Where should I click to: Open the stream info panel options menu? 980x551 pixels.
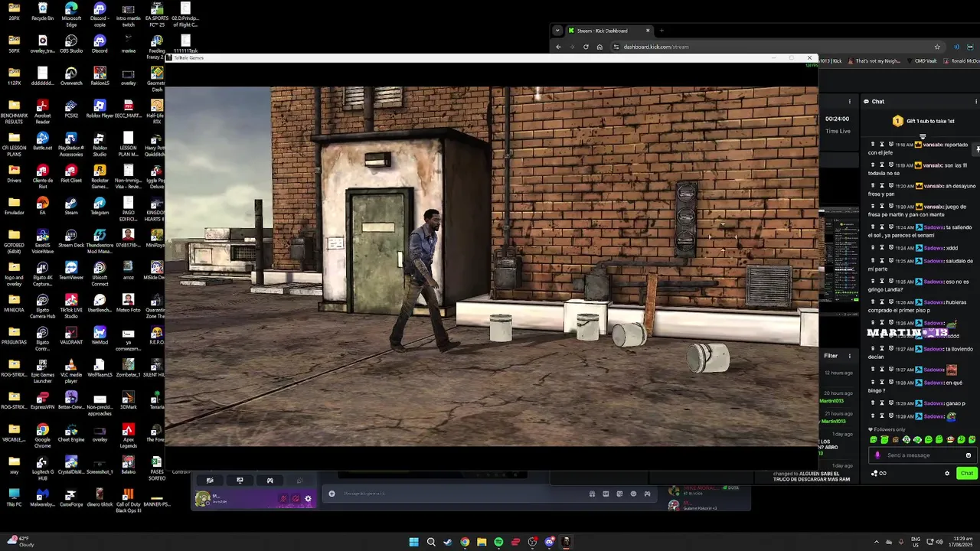tap(849, 101)
